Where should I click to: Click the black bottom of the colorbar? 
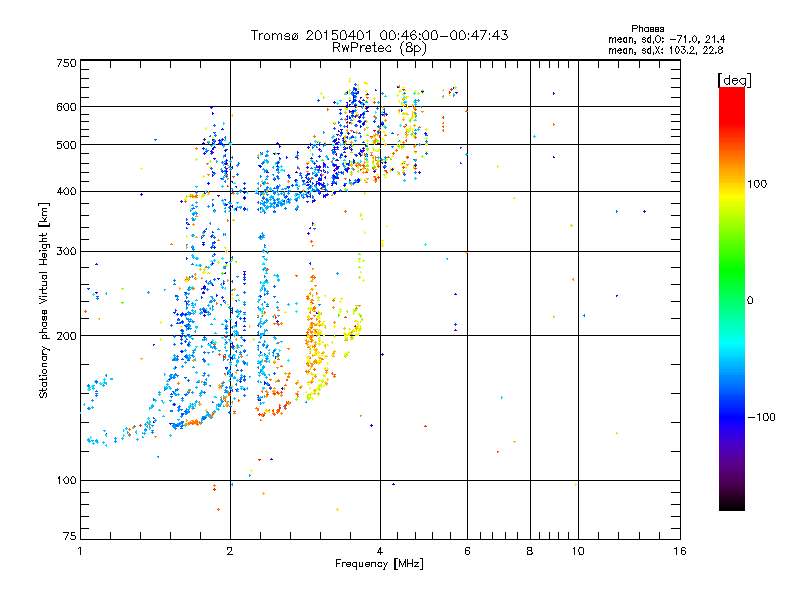(x=732, y=503)
